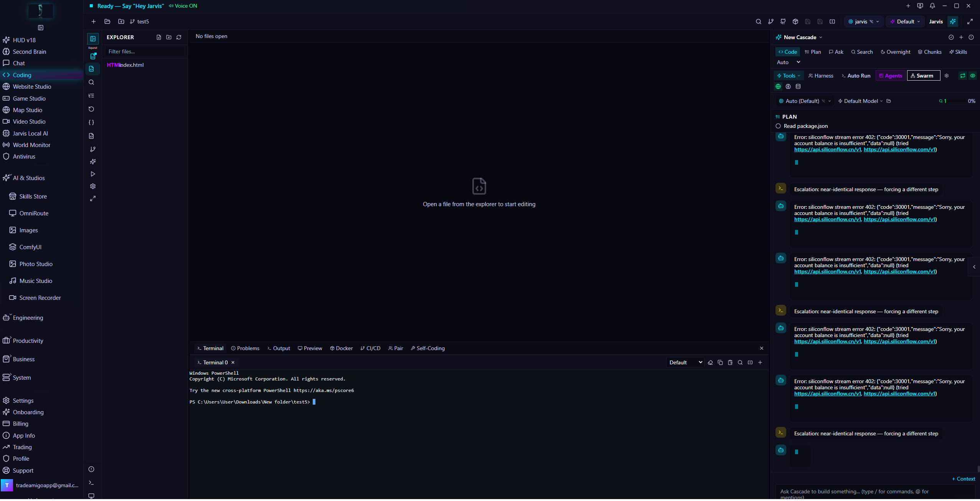Viewport: 980px width, 501px height.
Task: Create a new folder in Explorer
Action: click(169, 37)
